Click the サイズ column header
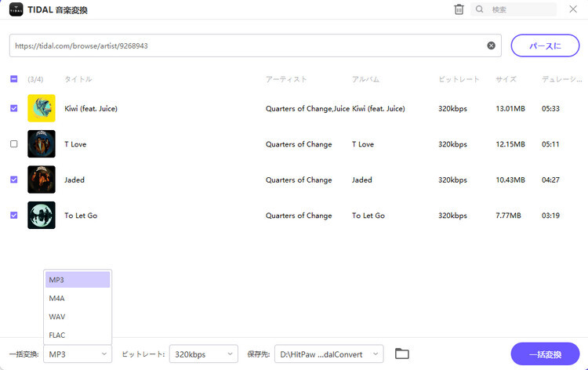This screenshot has width=588, height=370. [x=506, y=79]
